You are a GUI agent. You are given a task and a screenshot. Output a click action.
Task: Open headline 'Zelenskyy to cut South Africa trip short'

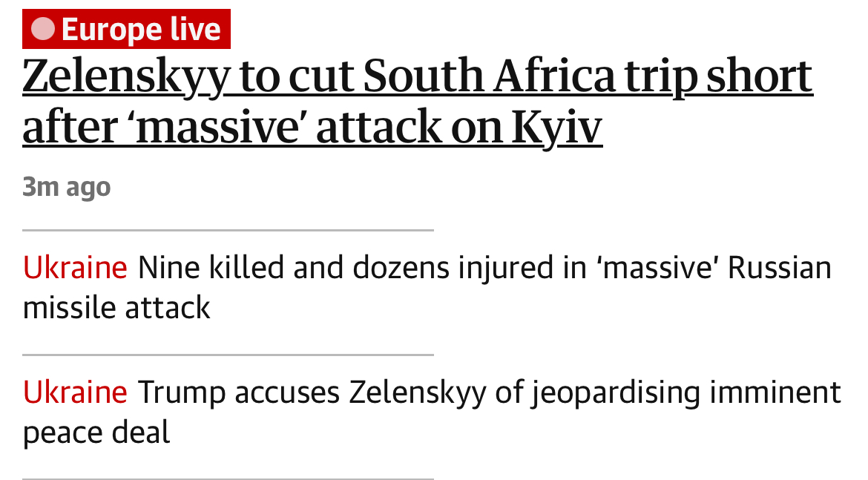click(418, 77)
